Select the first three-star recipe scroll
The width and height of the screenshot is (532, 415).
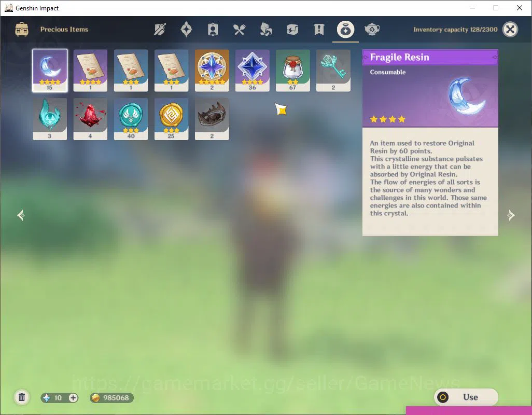(131, 71)
